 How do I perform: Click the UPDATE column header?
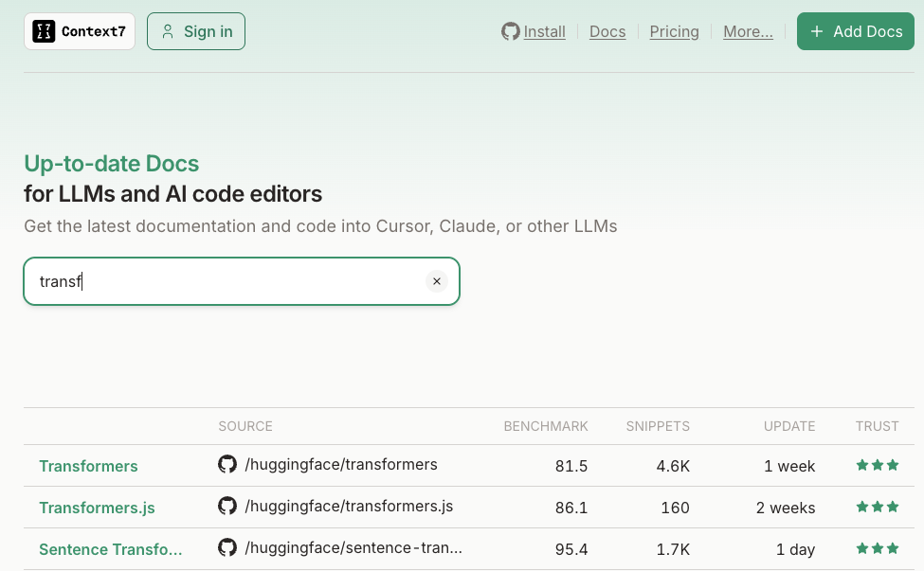789,426
